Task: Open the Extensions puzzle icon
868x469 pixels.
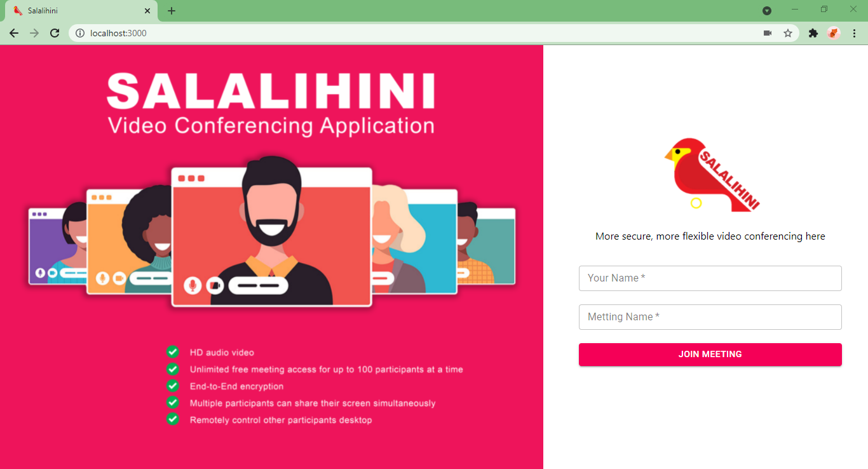Action: point(813,33)
